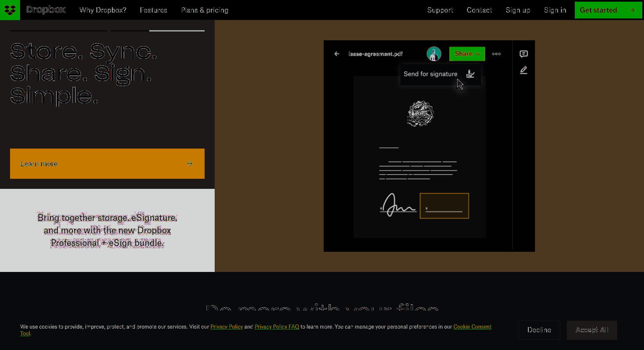Open the Dropbox home wordmark link
The height and width of the screenshot is (350, 644).
click(46, 10)
